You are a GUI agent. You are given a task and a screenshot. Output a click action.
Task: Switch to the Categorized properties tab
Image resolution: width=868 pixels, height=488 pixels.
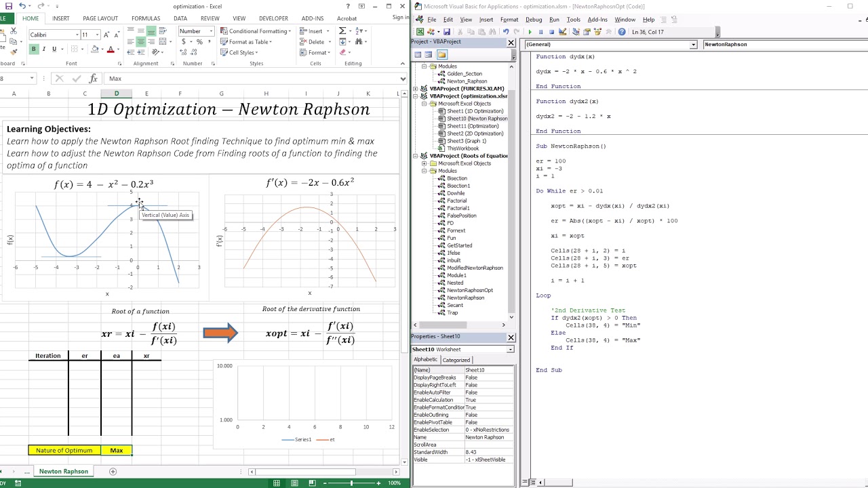[x=456, y=360]
